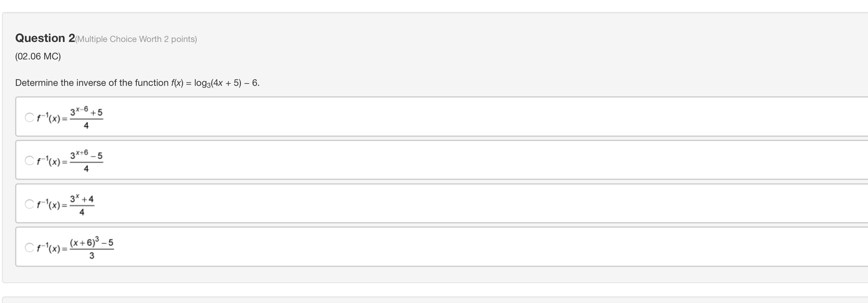Click the Multiple Choice Worth 2 points text
The width and height of the screenshot is (868, 303).
[137, 39]
